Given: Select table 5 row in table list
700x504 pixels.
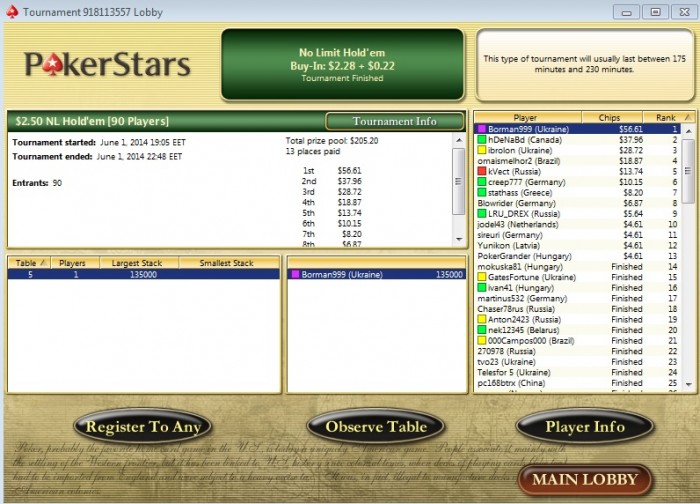Looking at the screenshot, I should (x=144, y=275).
